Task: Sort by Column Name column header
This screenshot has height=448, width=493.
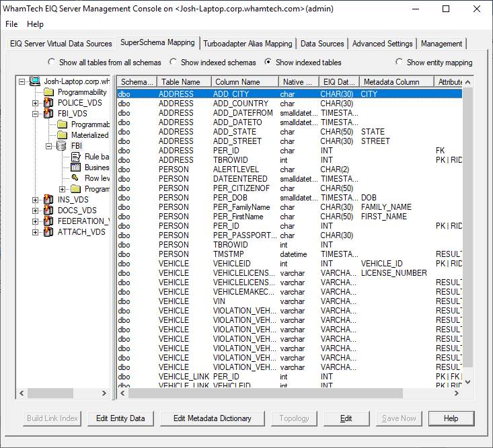Action: click(245, 82)
